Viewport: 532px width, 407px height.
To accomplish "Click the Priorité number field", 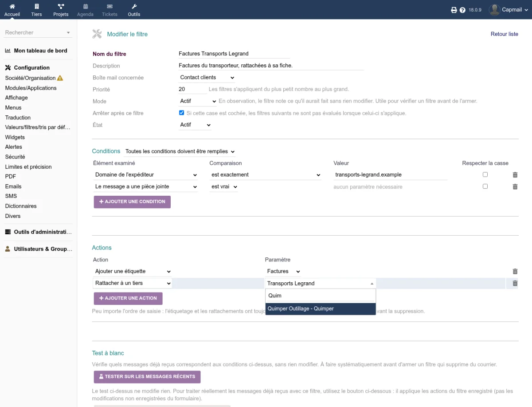I will (x=193, y=89).
